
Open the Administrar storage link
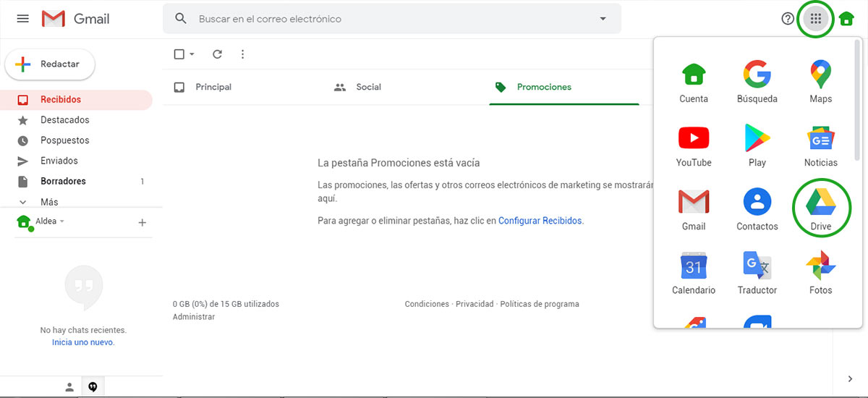[194, 317]
